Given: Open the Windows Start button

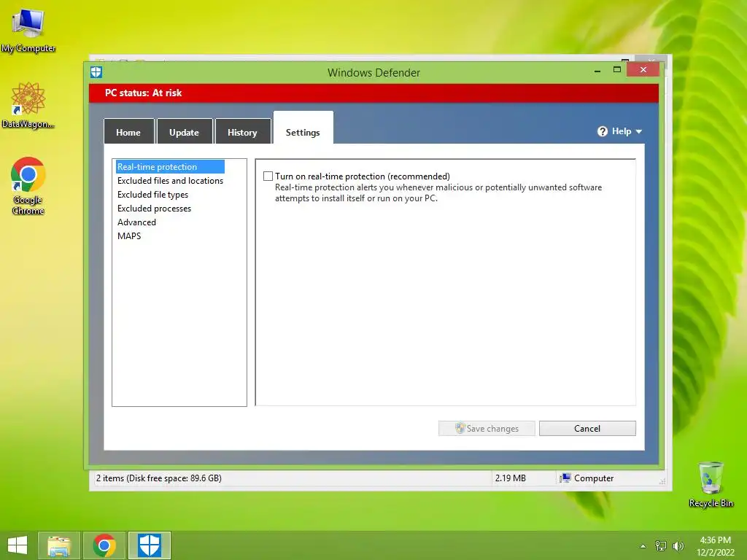Looking at the screenshot, I should [x=18, y=545].
